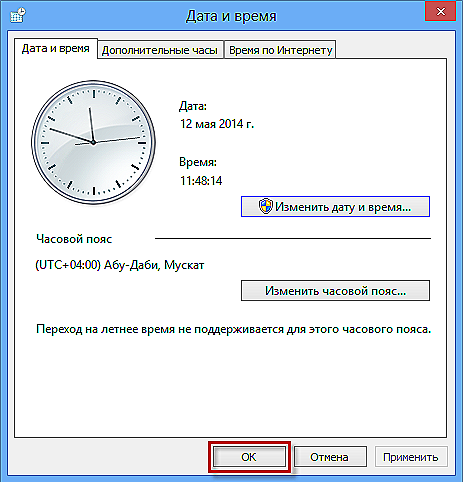Click the time value 11:48:14
This screenshot has width=463, height=482.
[x=201, y=181]
